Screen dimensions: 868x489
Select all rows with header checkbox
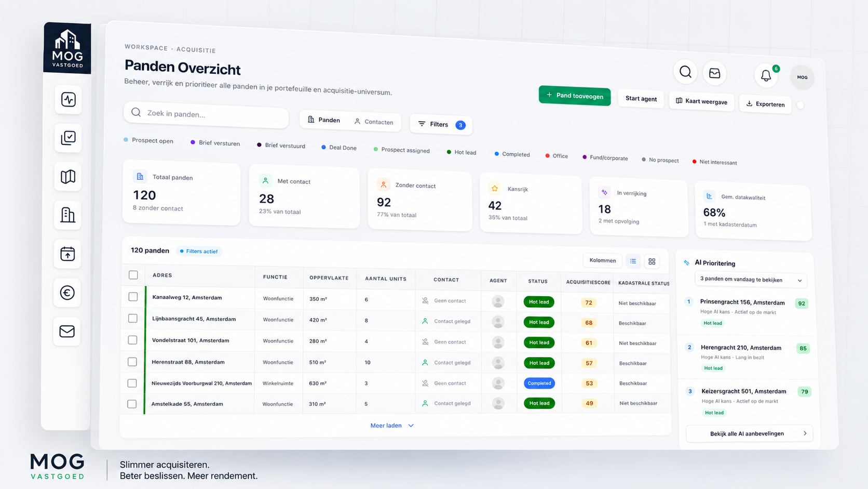133,275
